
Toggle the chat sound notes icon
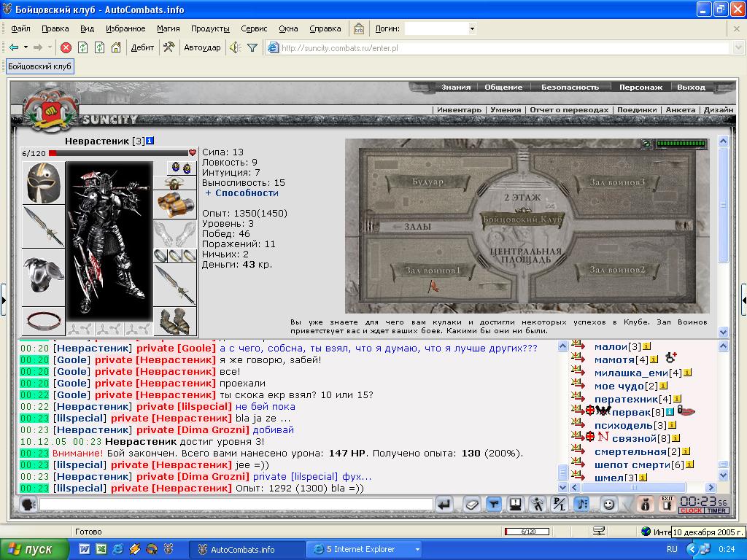pyautogui.click(x=581, y=504)
